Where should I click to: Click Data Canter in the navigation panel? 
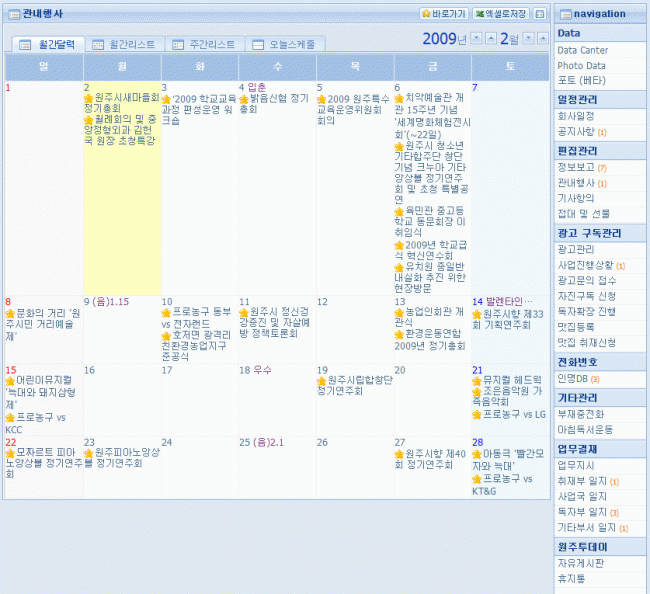tap(582, 51)
